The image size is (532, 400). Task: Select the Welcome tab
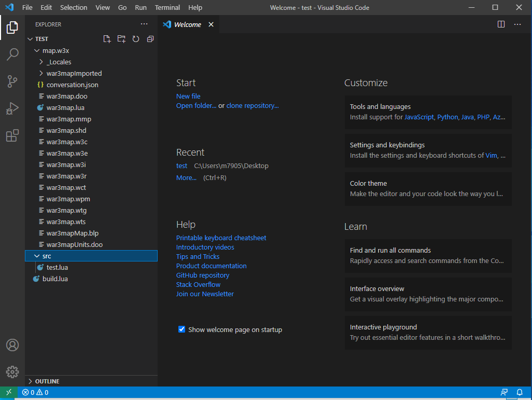tap(187, 24)
